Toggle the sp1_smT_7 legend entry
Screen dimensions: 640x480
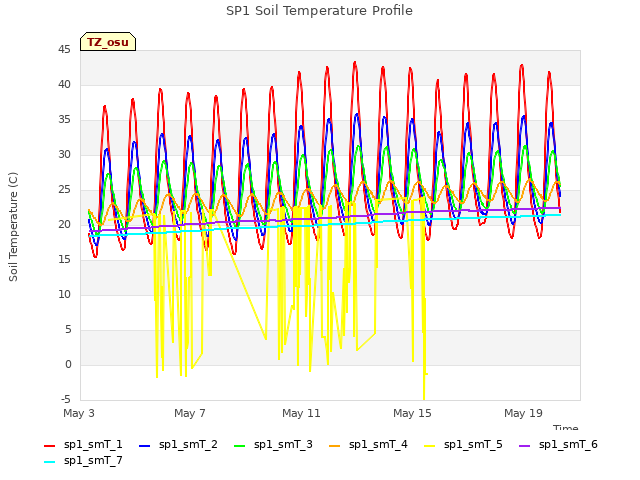[x=83, y=460]
